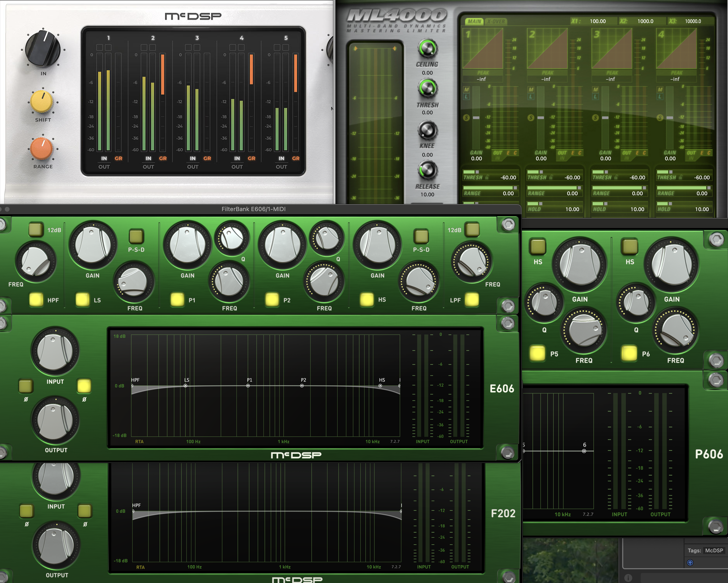Click the band 3 RANGE slider in ML4000

pyautogui.click(x=619, y=188)
